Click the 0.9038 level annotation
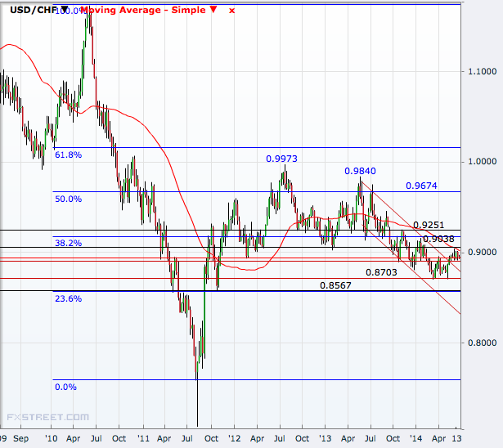 [x=438, y=239]
